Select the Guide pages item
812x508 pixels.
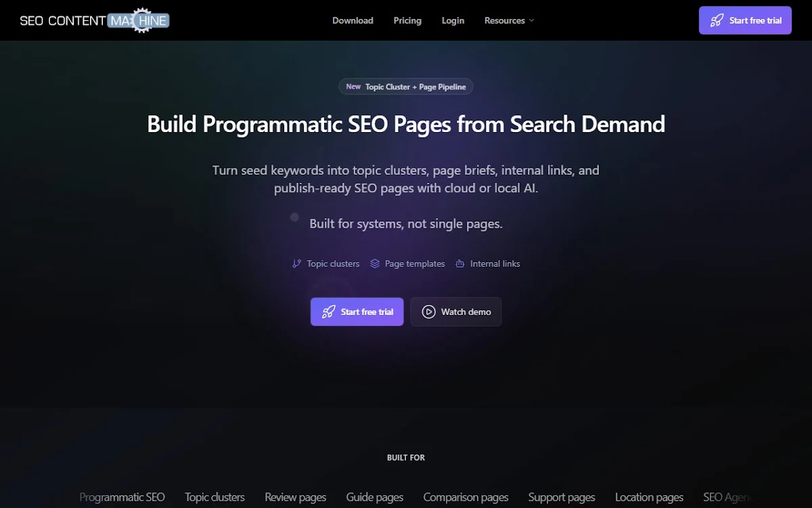(x=375, y=497)
